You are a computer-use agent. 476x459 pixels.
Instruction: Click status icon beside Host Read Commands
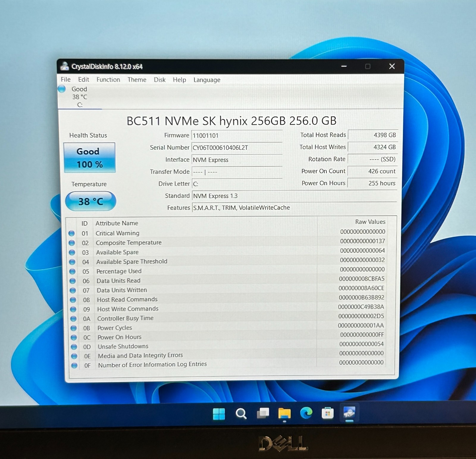tap(73, 300)
